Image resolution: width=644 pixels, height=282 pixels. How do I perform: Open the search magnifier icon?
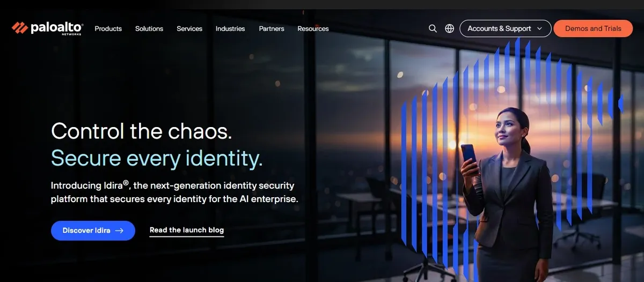[x=433, y=28]
